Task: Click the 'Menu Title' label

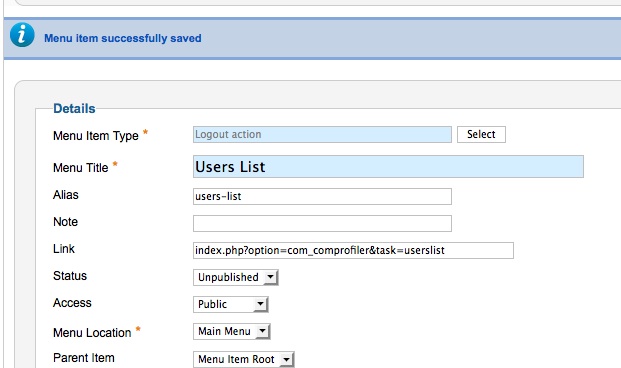Action: 80,168
